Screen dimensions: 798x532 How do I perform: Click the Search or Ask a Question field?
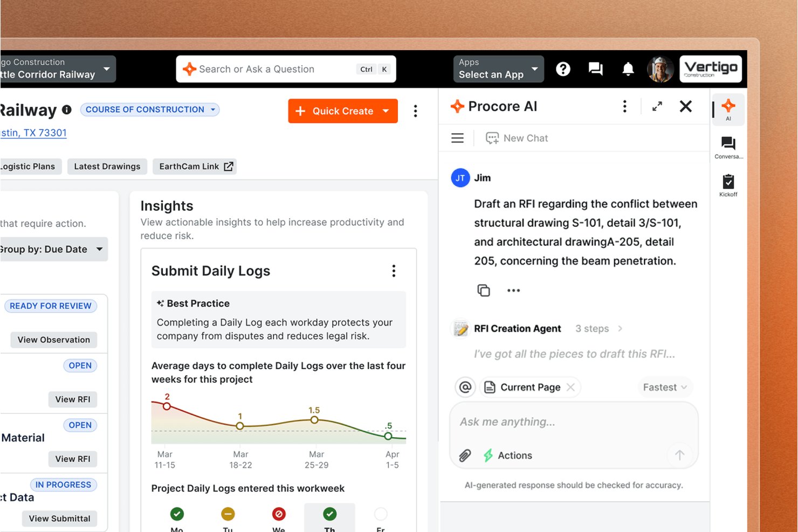point(286,69)
